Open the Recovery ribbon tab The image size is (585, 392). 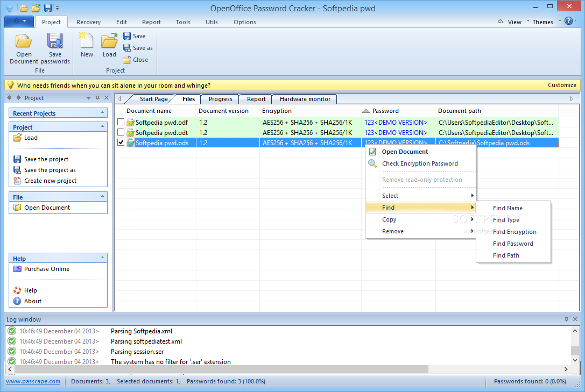click(88, 22)
